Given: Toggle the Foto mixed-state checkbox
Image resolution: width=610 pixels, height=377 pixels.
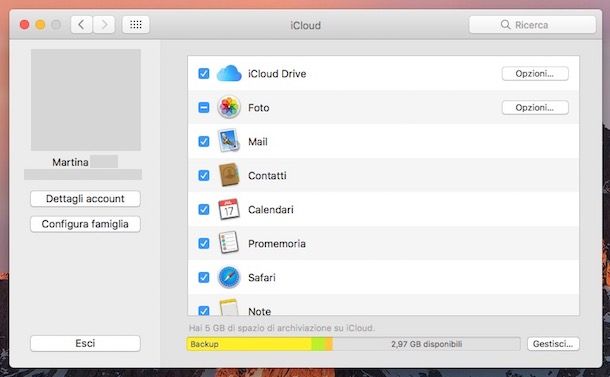Looking at the screenshot, I should [x=204, y=107].
